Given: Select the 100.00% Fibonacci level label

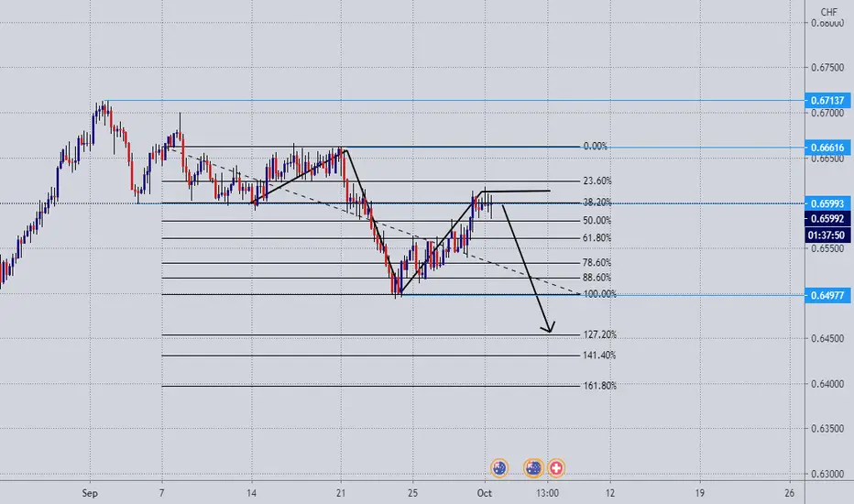Looking at the screenshot, I should click(x=599, y=294).
